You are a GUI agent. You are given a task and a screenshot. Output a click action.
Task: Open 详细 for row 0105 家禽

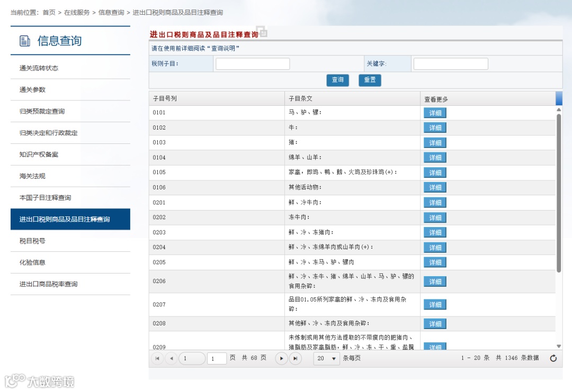coord(435,172)
